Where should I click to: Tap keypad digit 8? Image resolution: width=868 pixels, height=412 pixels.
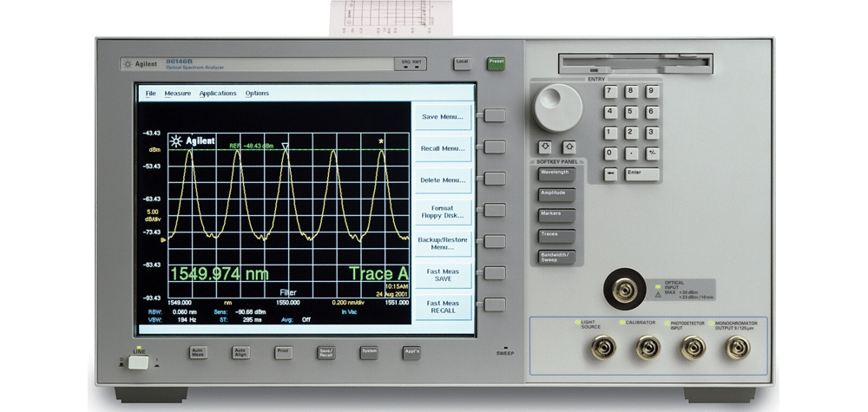[x=632, y=92]
